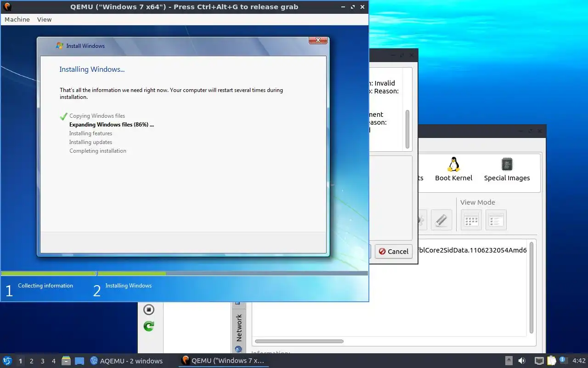Screen dimensions: 588x368
Task: Click the Collecting information progress bar
Action: 49,274
